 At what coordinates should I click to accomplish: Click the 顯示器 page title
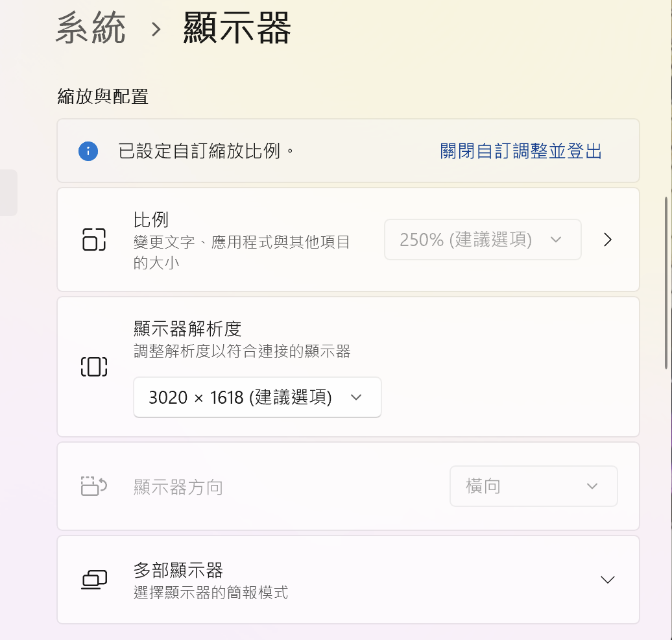237,29
